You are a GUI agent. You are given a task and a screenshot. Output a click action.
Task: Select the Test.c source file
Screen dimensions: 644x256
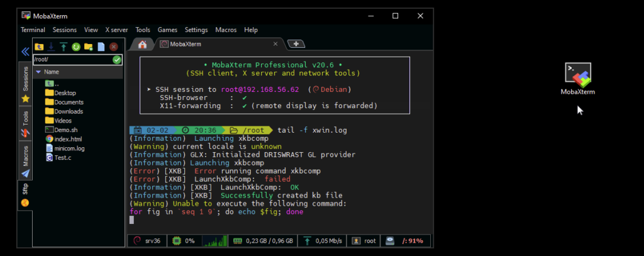tap(58, 158)
